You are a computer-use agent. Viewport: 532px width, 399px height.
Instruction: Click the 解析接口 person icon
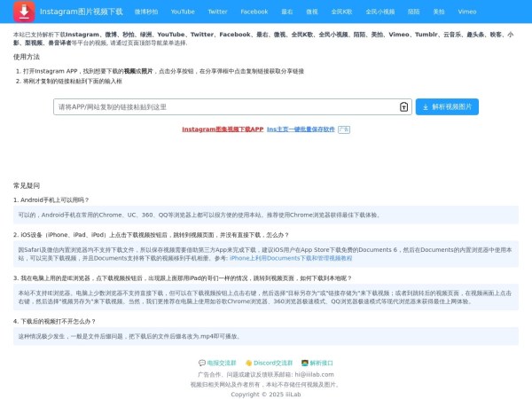pos(304,363)
